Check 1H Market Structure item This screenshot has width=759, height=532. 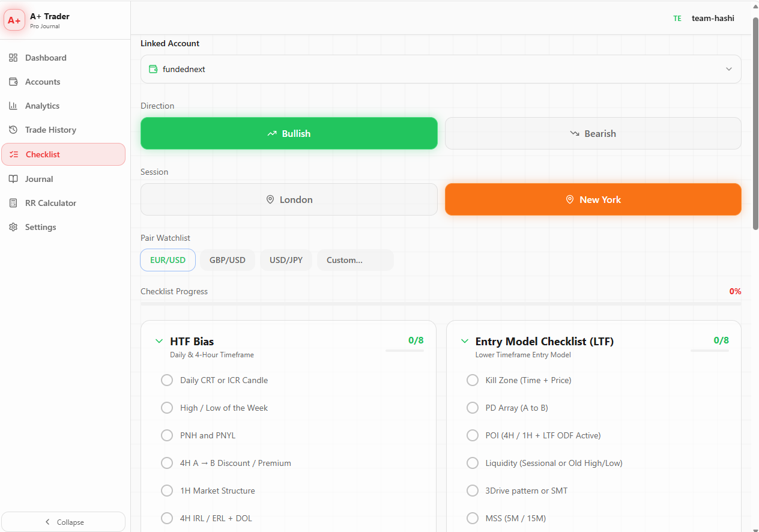(x=167, y=491)
